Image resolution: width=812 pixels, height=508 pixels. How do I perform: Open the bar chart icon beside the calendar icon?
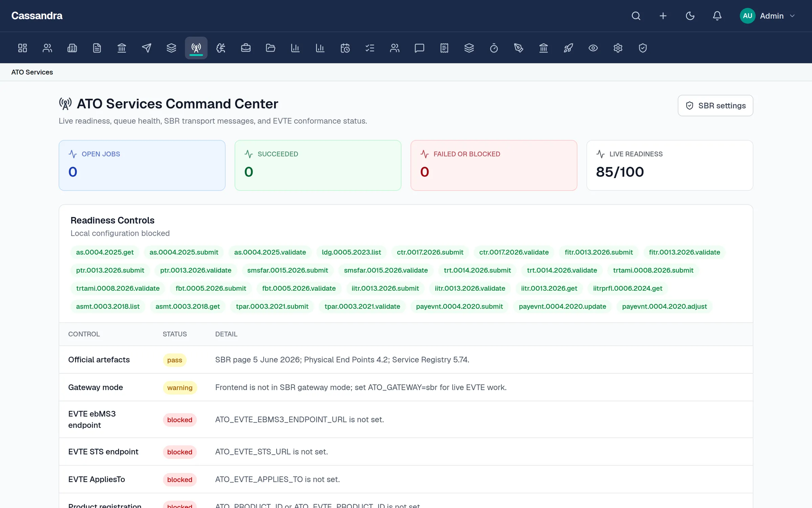pos(320,48)
